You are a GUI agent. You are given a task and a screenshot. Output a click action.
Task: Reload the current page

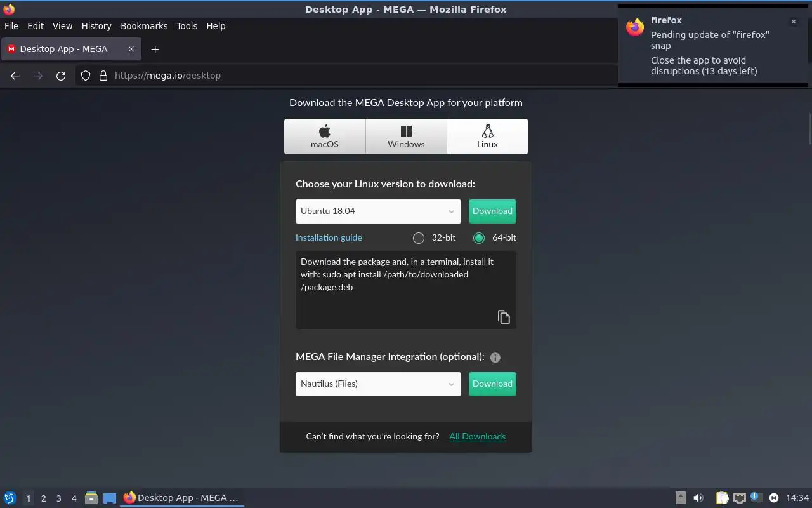[x=61, y=76]
